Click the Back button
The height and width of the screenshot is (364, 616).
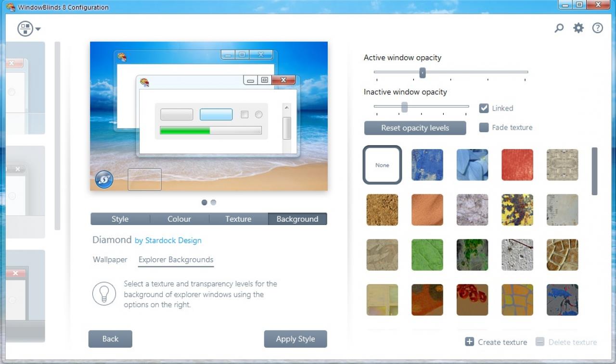pos(110,339)
